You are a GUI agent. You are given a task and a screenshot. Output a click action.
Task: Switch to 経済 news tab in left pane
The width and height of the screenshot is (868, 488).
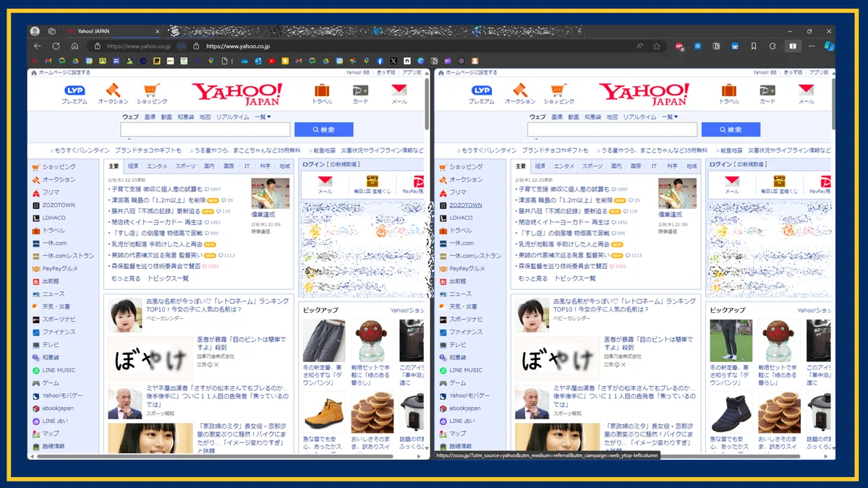(x=133, y=166)
